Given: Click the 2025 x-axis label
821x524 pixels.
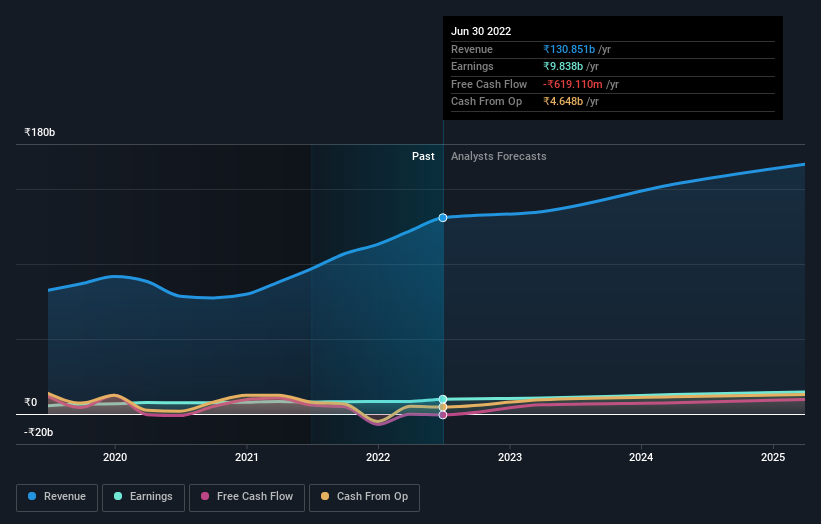Looking at the screenshot, I should [x=773, y=458].
